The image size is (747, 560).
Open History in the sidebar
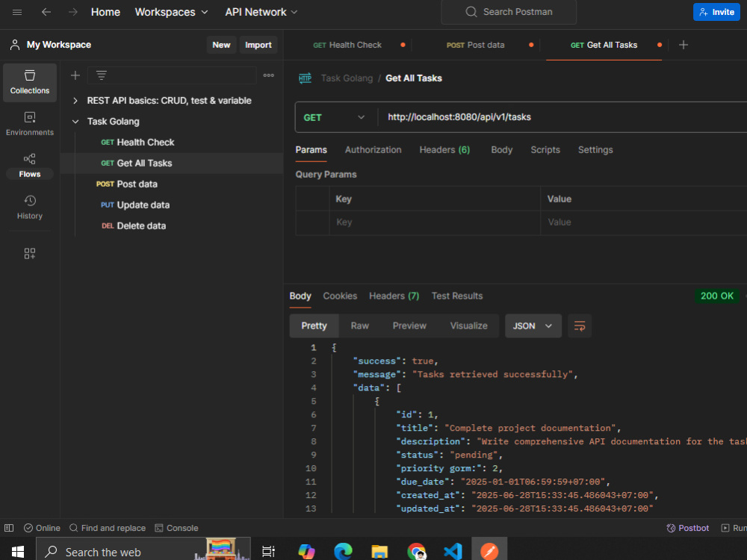(x=30, y=207)
